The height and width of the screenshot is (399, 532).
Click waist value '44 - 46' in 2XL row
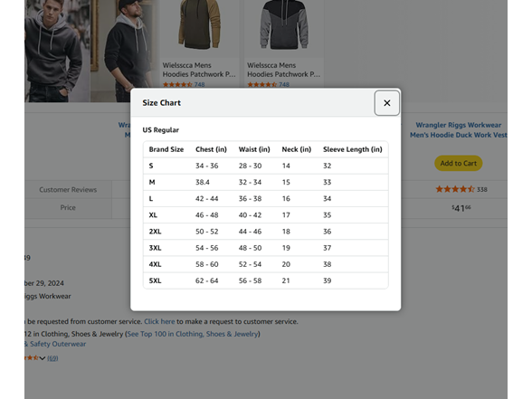coord(250,232)
